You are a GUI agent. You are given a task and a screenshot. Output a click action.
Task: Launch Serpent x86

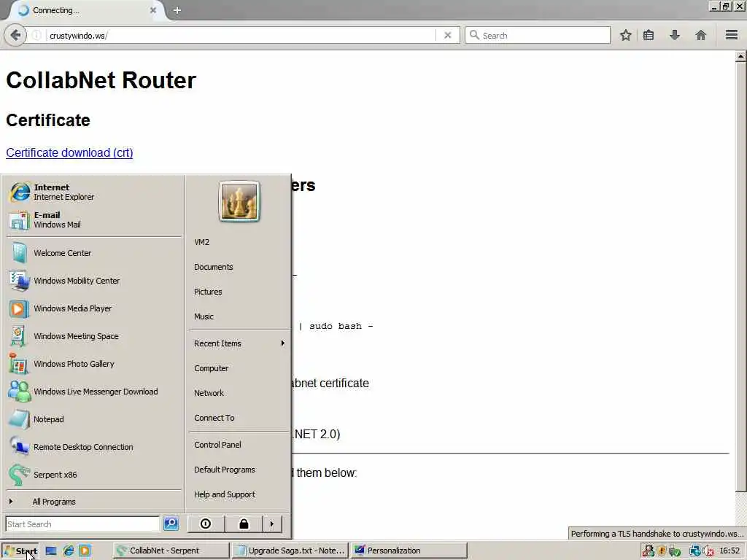(x=94, y=474)
